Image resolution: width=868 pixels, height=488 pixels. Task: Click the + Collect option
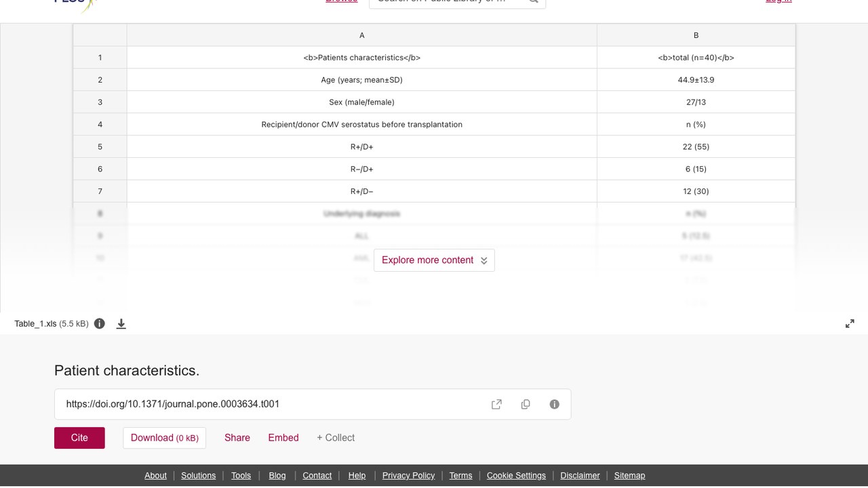pyautogui.click(x=336, y=438)
